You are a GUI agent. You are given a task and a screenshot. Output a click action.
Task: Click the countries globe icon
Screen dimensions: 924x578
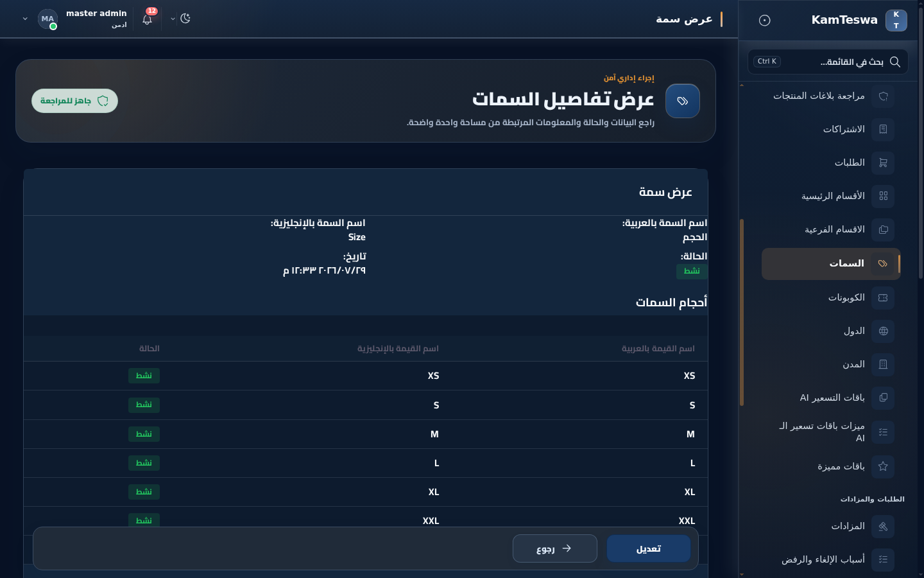point(883,331)
